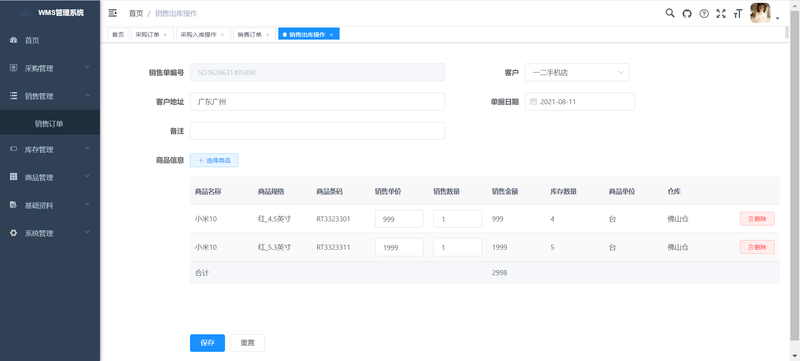
Task: Switch to the 采购订单 tab
Action: (x=152, y=34)
